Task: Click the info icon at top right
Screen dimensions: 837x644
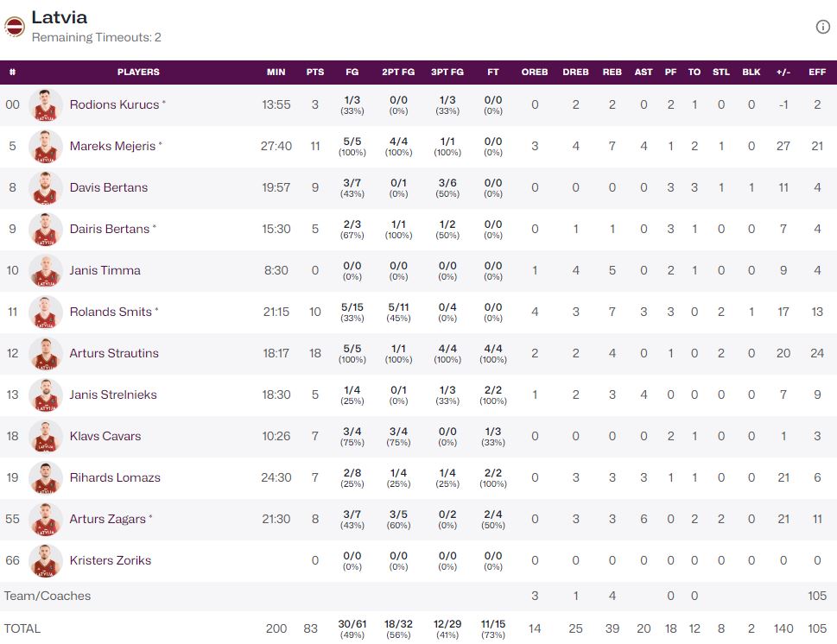Action: 822,27
